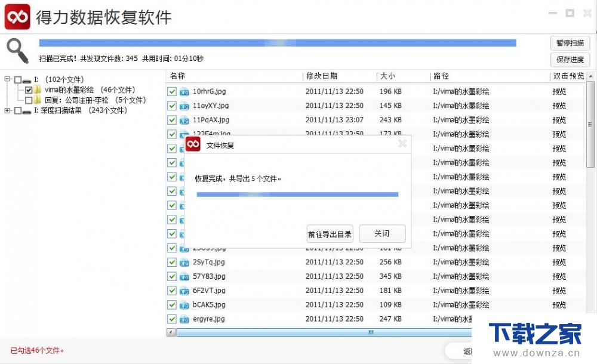Click the JPG icon of 10rhrG.jpg
The image size is (597, 364).
pyautogui.click(x=184, y=92)
